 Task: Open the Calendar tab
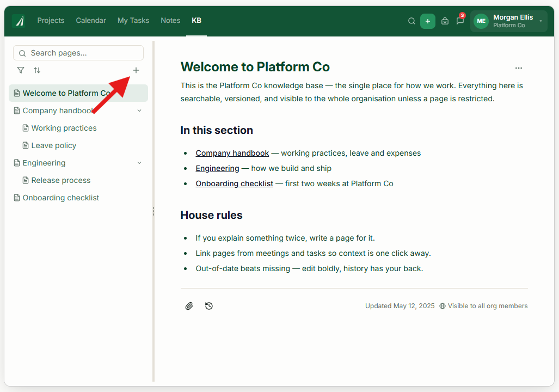(x=91, y=20)
